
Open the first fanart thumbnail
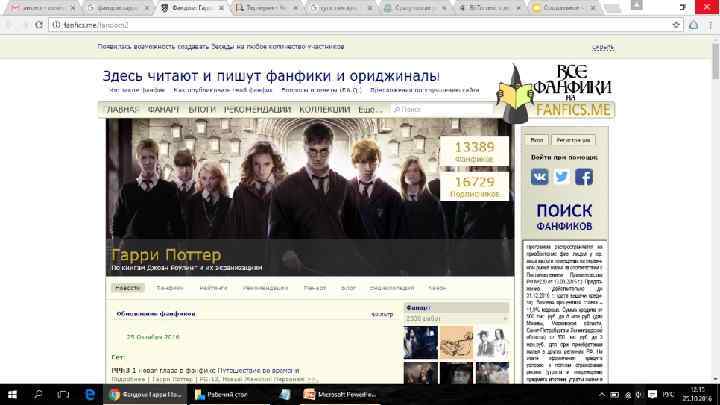tap(421, 343)
